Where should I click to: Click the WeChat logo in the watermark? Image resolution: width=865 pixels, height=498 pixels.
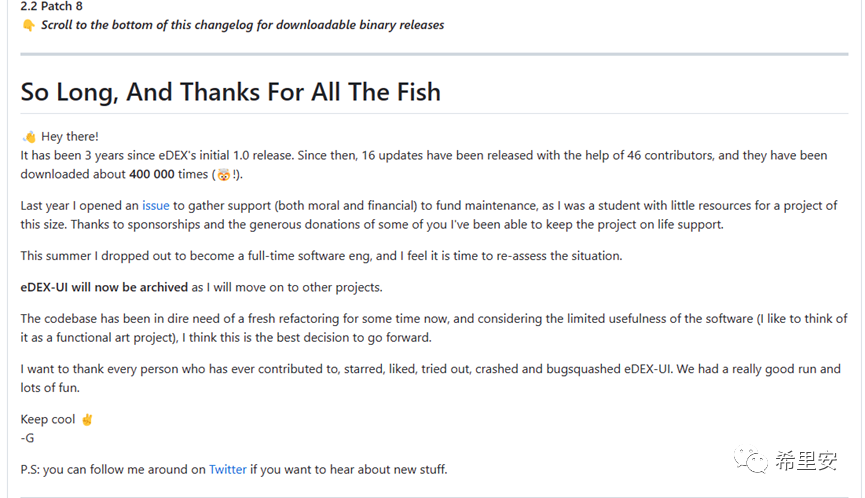(752, 461)
